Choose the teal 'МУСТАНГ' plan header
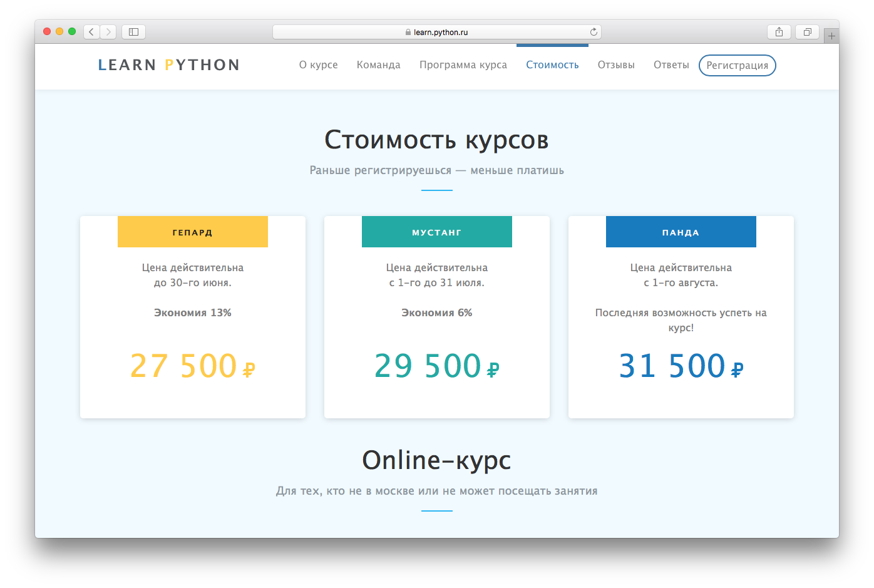 click(x=437, y=232)
